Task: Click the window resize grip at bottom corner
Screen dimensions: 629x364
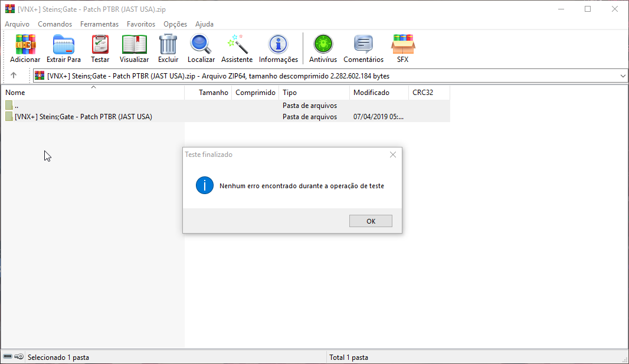Action: (x=625, y=360)
